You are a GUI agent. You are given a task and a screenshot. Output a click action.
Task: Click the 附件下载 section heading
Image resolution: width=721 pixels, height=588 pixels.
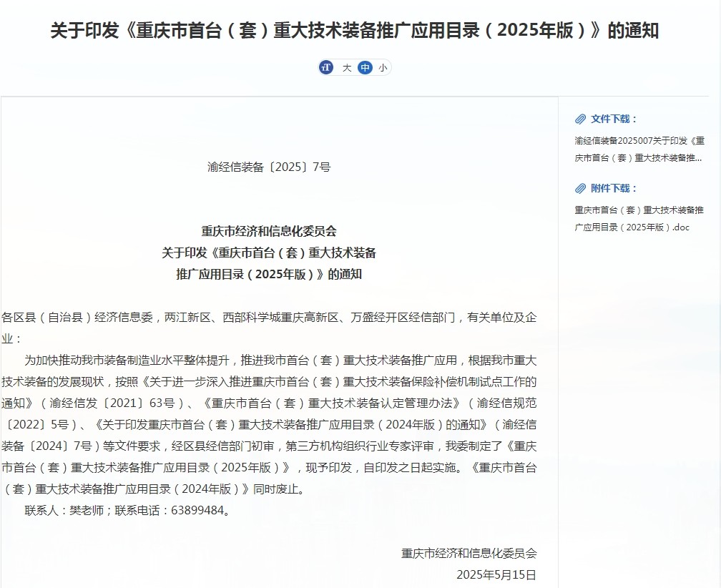(614, 188)
